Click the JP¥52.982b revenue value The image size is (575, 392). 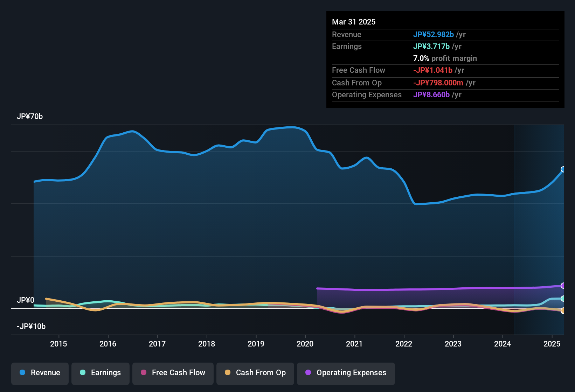point(434,34)
